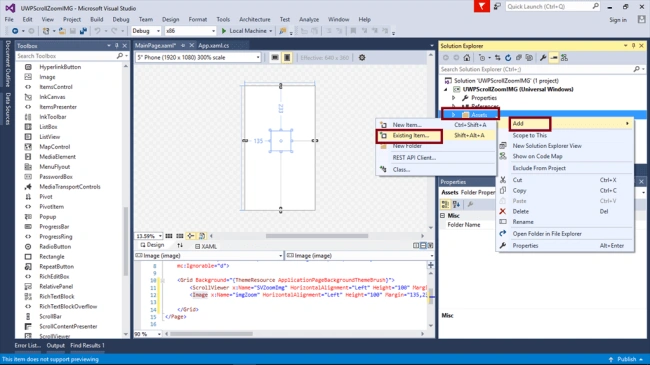The width and height of the screenshot is (650, 365).
Task: Click the designer horizontal scrollbar thumb
Action: click(x=317, y=236)
